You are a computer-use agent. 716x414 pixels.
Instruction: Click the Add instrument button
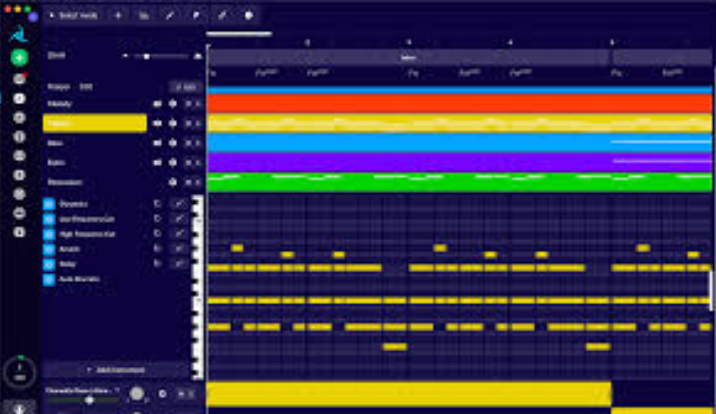(x=116, y=370)
